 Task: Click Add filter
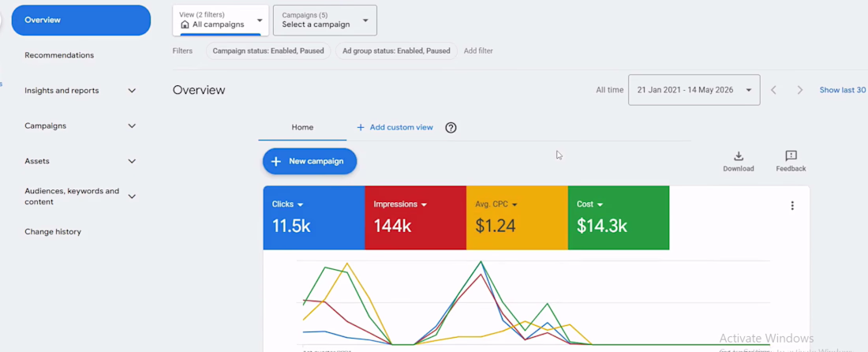tap(478, 51)
